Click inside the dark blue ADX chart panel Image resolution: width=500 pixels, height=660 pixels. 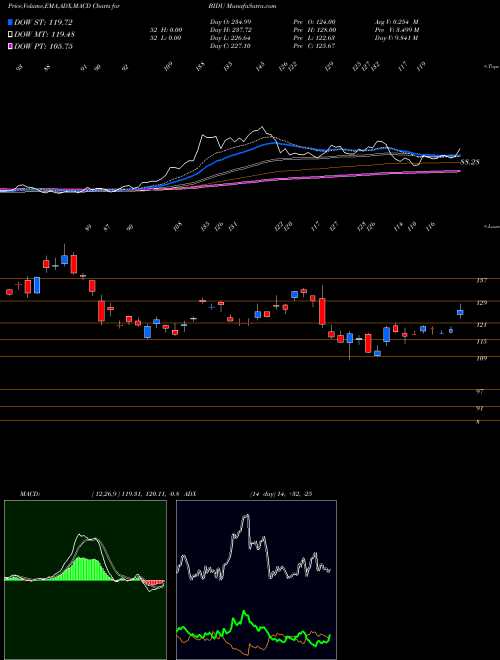point(256,580)
